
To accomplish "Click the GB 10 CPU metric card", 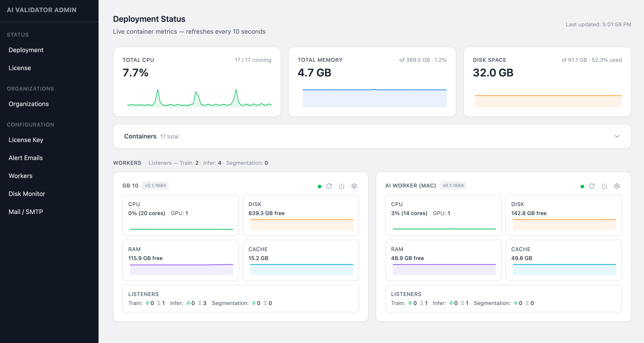I will click(180, 215).
